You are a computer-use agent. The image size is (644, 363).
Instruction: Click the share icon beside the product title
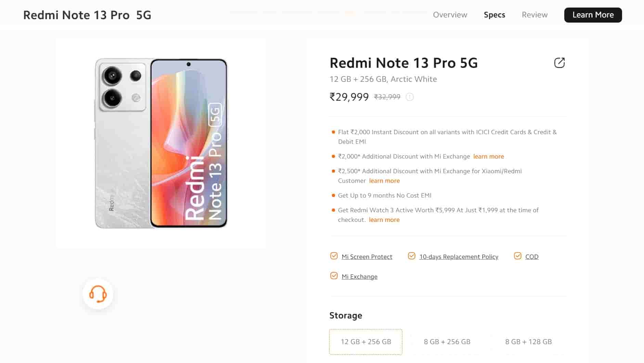pyautogui.click(x=559, y=63)
